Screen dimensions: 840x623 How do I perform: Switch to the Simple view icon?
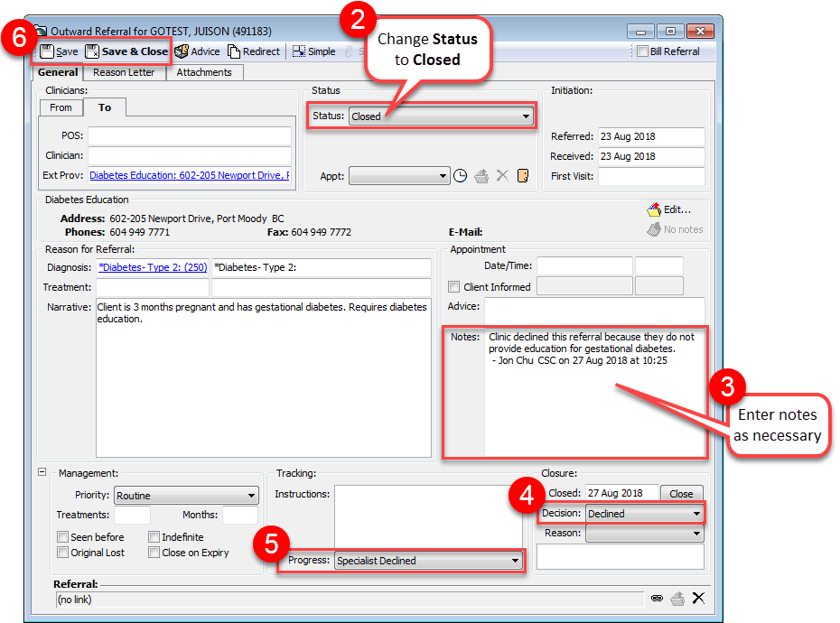[x=299, y=51]
